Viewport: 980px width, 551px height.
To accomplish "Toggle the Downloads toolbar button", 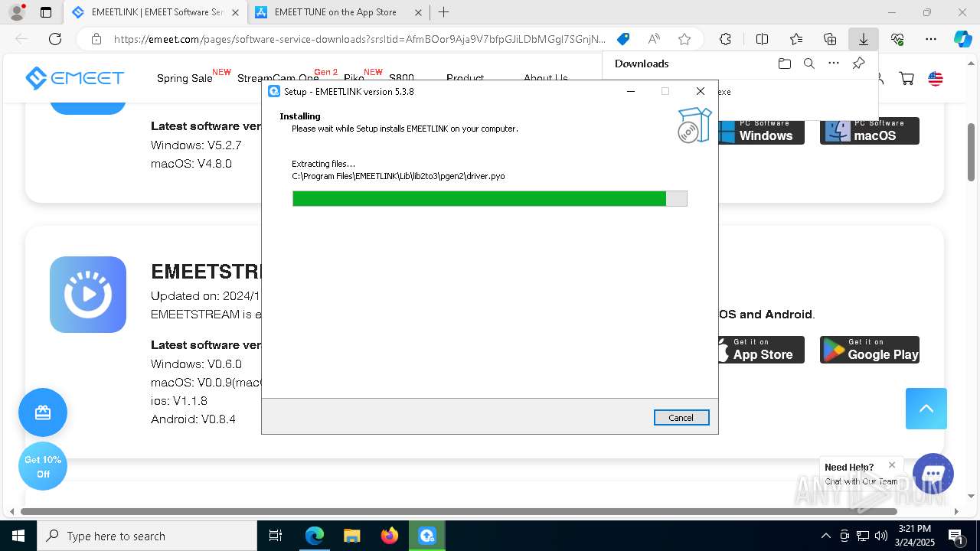I will tap(863, 39).
